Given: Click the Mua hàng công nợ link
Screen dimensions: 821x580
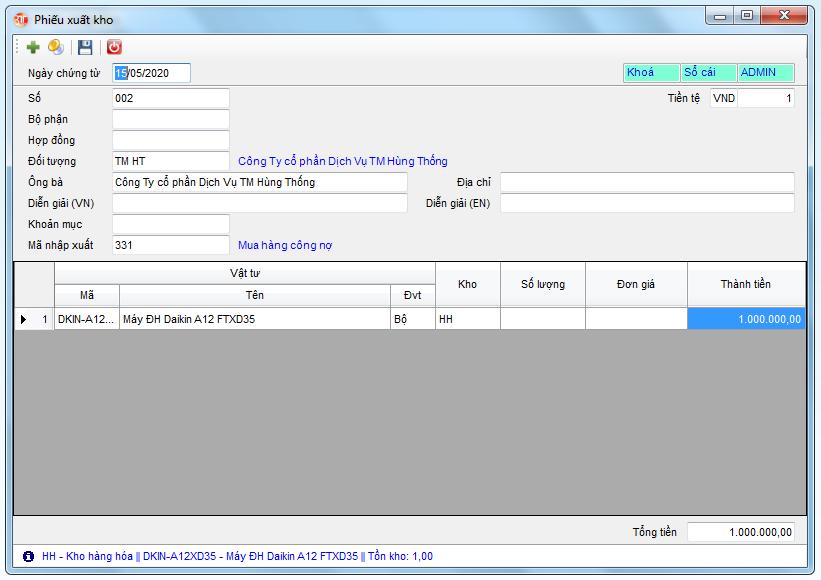Looking at the screenshot, I should [285, 244].
